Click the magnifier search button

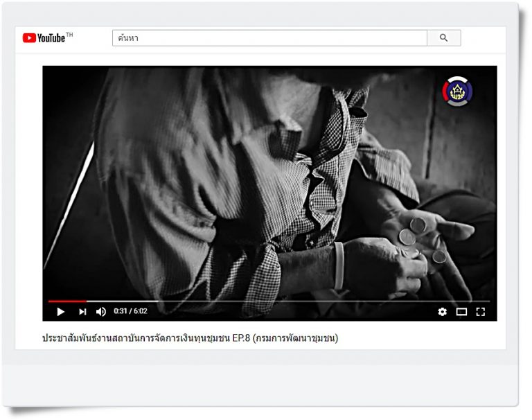pyautogui.click(x=443, y=38)
